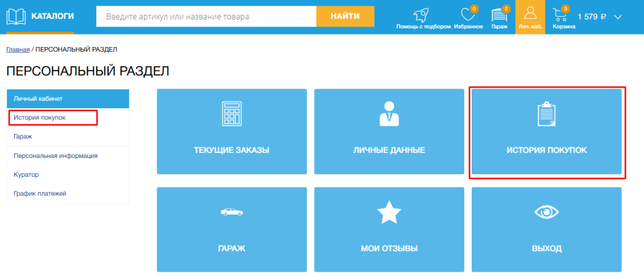Open История покупок in the sidebar
Screen dimensions: 644x280
tap(40, 118)
